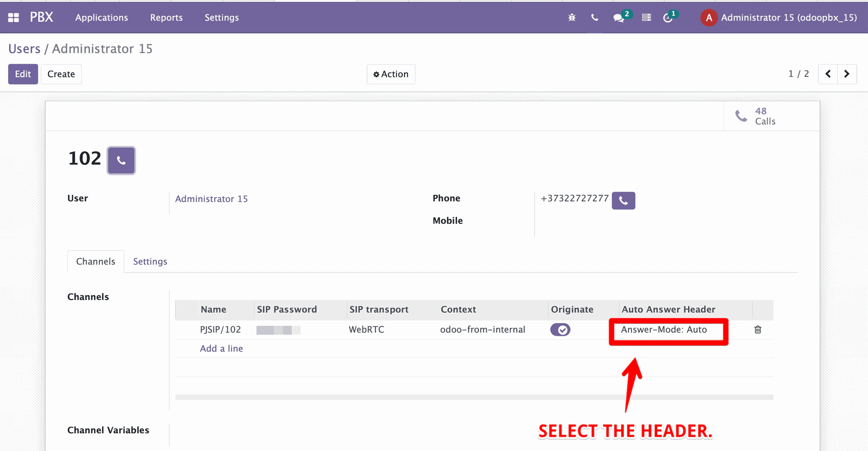This screenshot has height=451, width=868.
Task: Click the phone number +37322727277
Action: coord(575,199)
